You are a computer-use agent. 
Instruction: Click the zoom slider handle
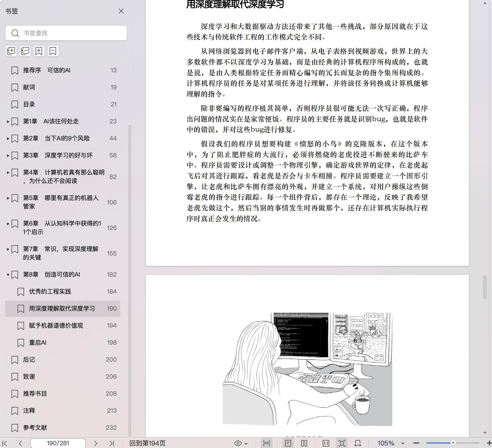(453, 443)
